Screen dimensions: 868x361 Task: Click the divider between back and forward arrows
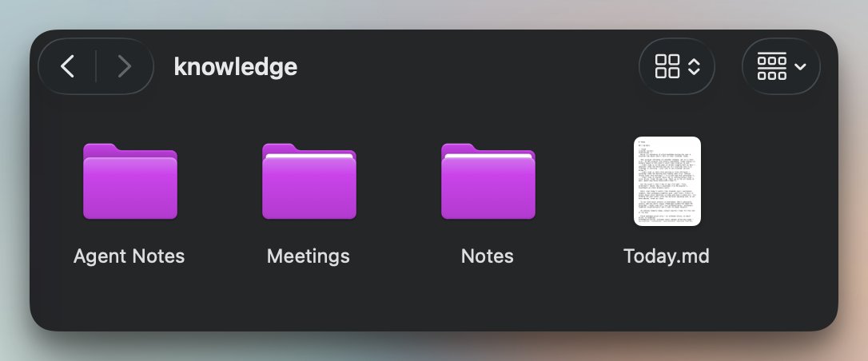[x=96, y=66]
